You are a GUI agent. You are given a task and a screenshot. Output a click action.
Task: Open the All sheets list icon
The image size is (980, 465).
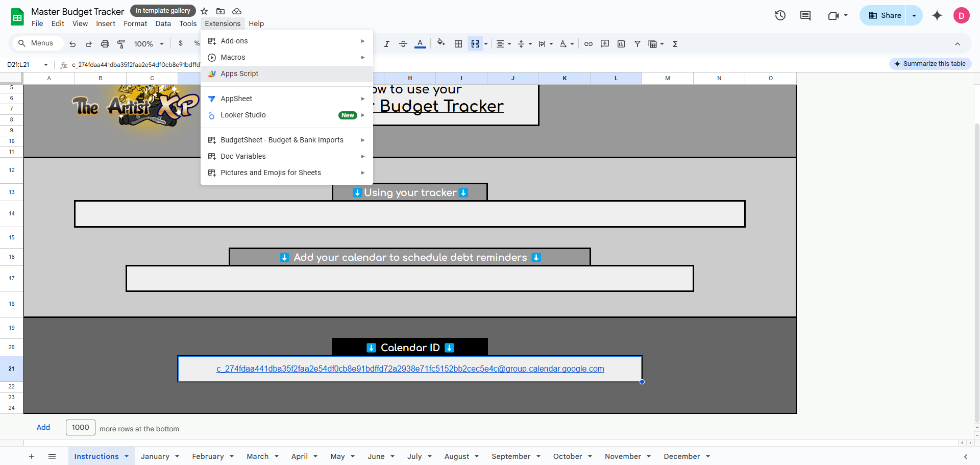point(52,456)
